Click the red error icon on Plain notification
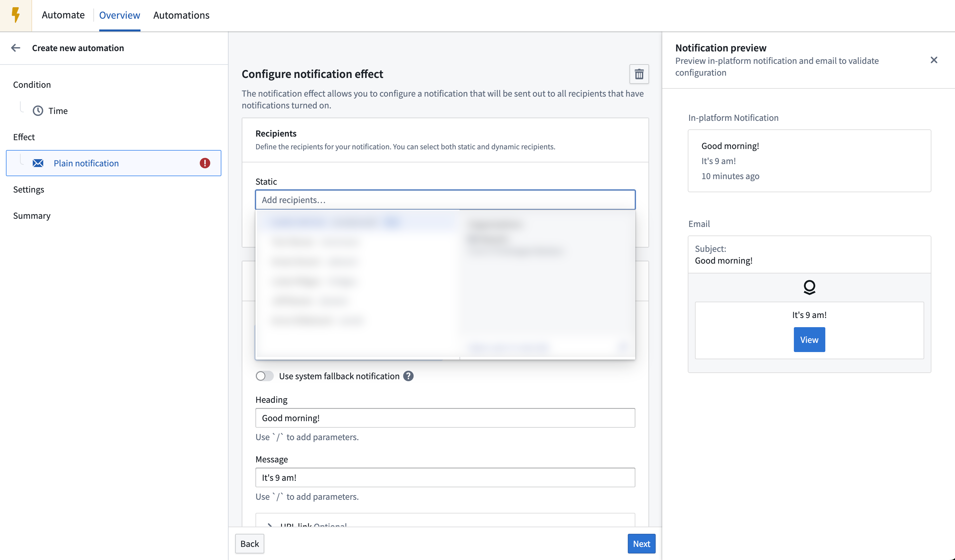Image resolution: width=955 pixels, height=560 pixels. 205,163
